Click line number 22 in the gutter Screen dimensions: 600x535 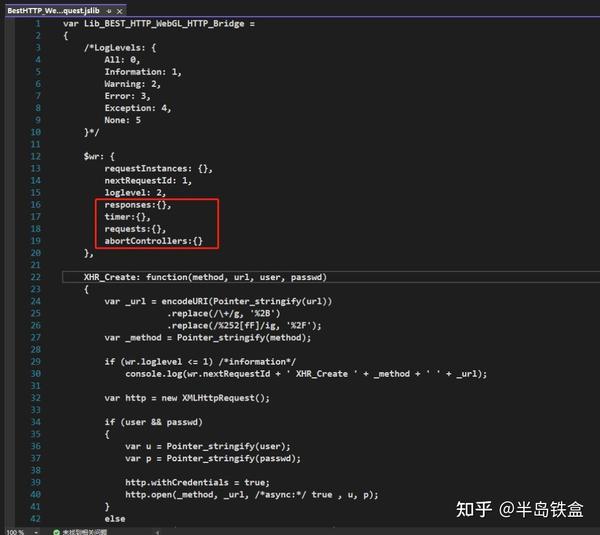(x=35, y=277)
